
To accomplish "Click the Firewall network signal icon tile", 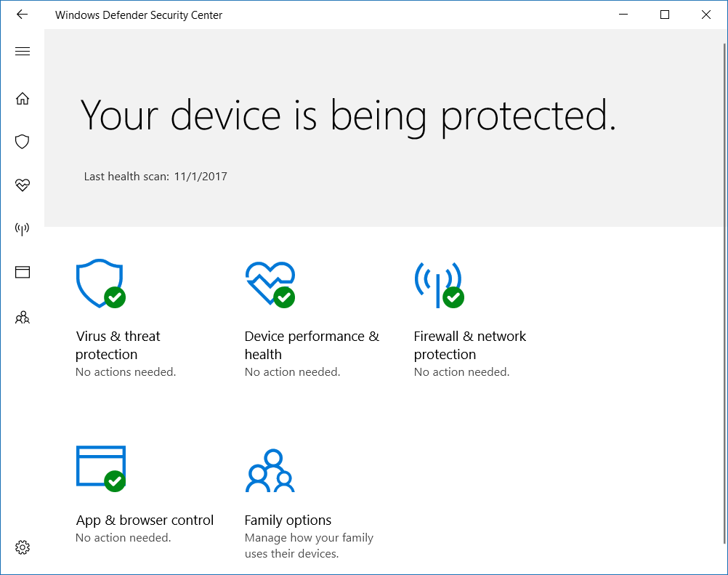I will 439,284.
